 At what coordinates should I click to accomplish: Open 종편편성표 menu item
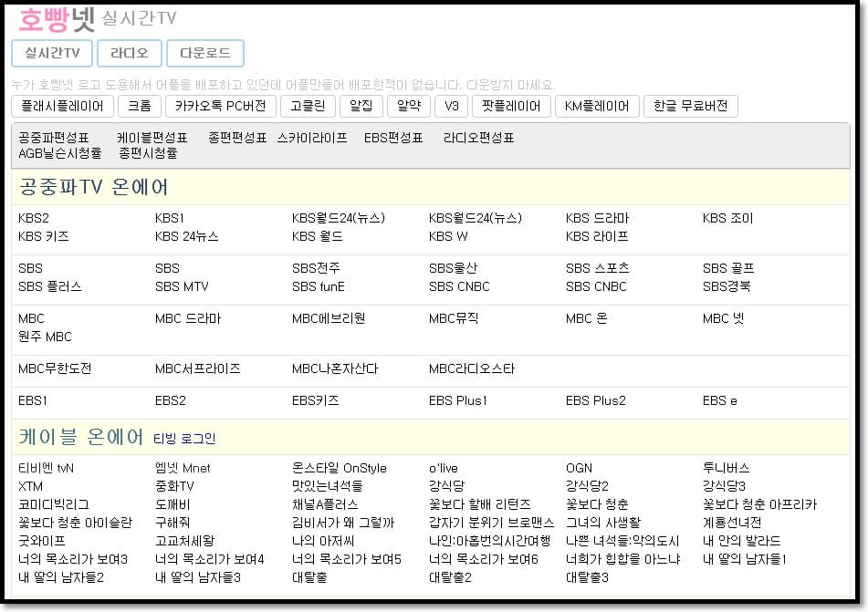pyautogui.click(x=237, y=138)
